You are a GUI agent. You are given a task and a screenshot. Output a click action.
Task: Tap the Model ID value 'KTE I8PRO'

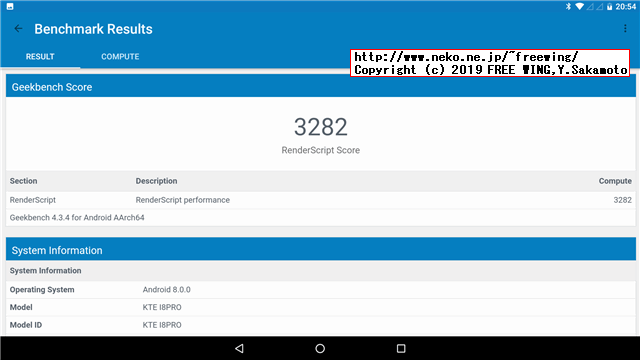point(162,325)
